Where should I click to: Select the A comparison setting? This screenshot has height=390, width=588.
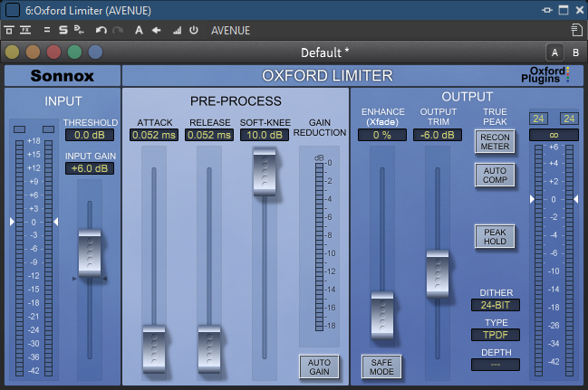(554, 52)
